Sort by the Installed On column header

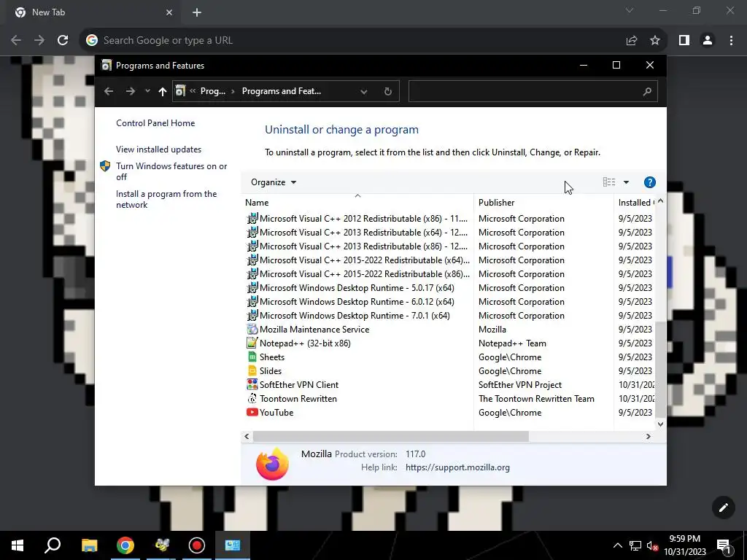[x=635, y=203]
